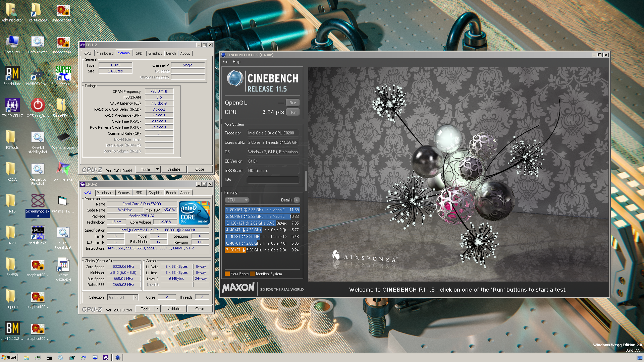This screenshot has width=644, height=362.
Task: Open the HWBOTx265 desktop shortcut
Action: pyautogui.click(x=38, y=76)
